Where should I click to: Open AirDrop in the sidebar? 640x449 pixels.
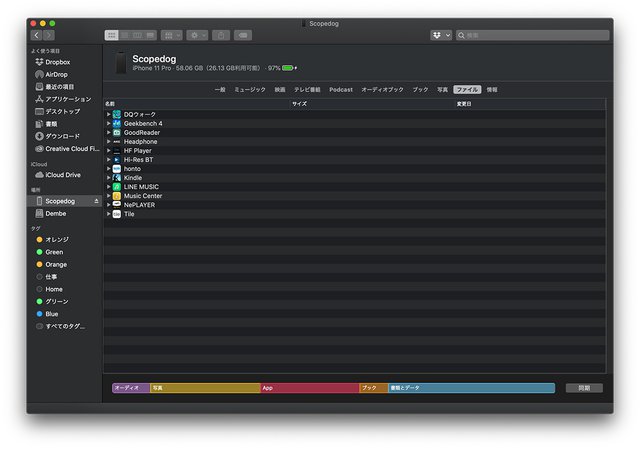point(56,74)
